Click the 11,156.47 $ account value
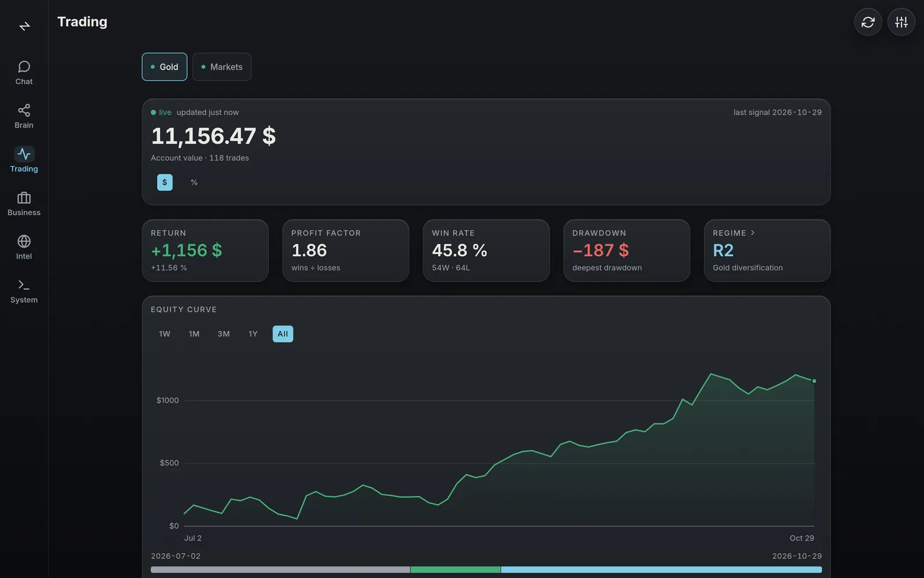The width and height of the screenshot is (924, 578). 213,136
